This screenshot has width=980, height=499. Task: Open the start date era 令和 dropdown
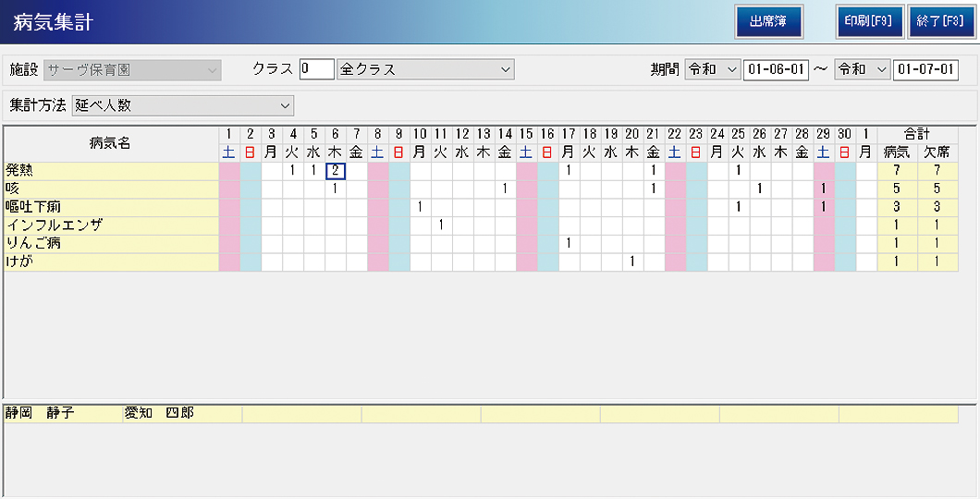pyautogui.click(x=713, y=69)
